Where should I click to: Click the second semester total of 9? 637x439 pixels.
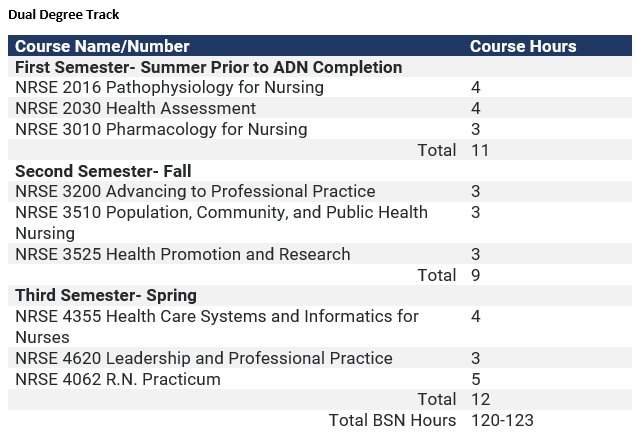coord(476,275)
